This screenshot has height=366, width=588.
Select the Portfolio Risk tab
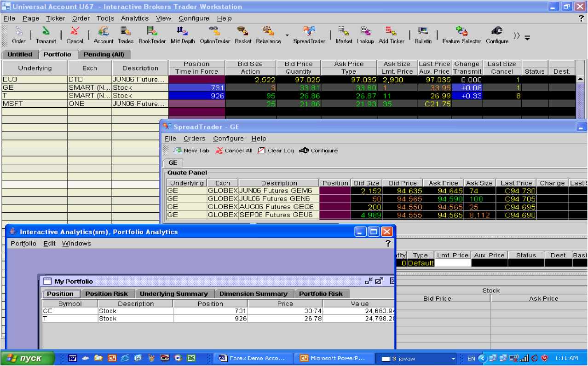pyautogui.click(x=321, y=294)
